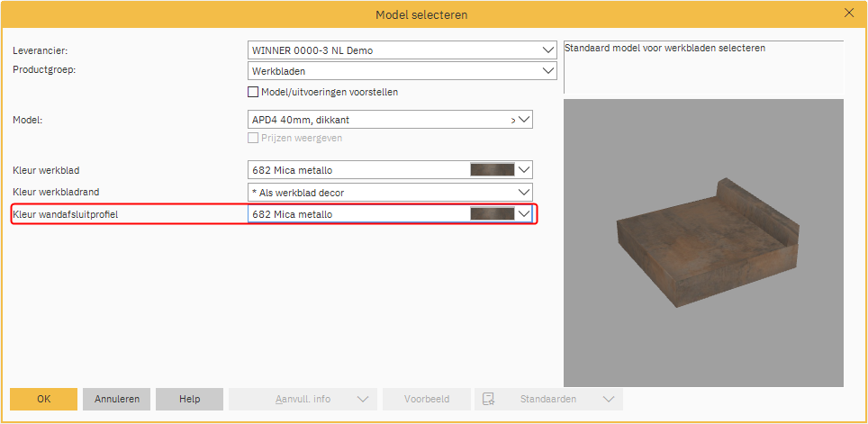Click the Standaarden document star icon

tap(488, 399)
